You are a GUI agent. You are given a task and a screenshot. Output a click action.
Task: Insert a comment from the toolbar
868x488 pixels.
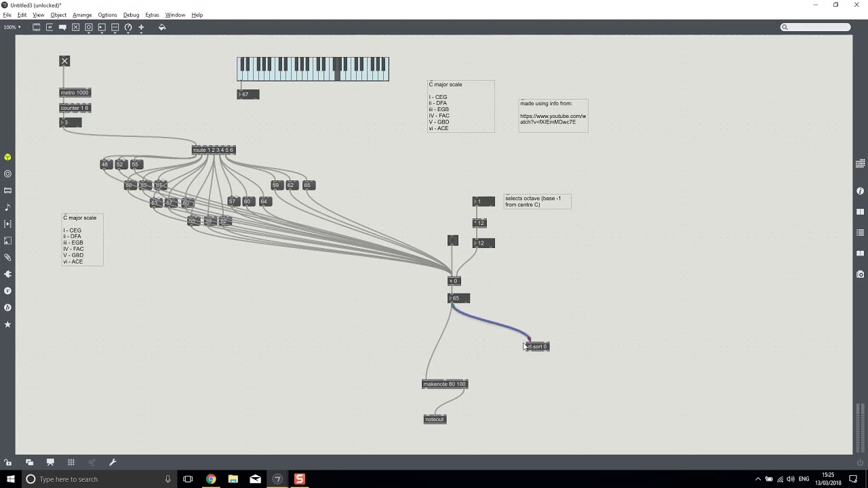tap(62, 27)
